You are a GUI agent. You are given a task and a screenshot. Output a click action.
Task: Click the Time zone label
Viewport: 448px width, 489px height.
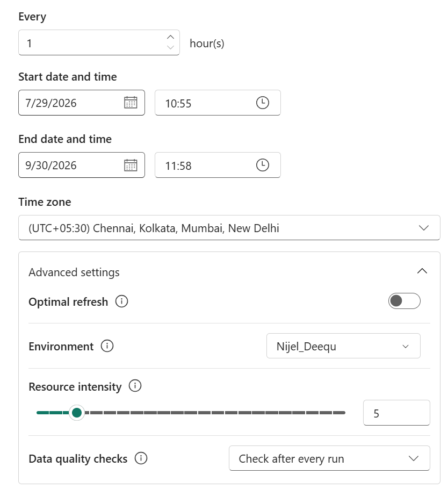click(x=45, y=202)
